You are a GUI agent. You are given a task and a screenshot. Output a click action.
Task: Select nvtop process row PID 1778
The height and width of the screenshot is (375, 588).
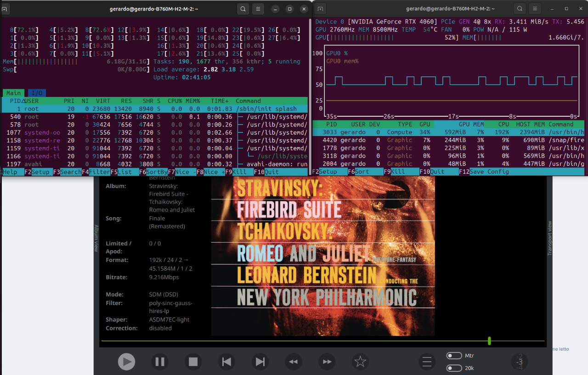448,148
